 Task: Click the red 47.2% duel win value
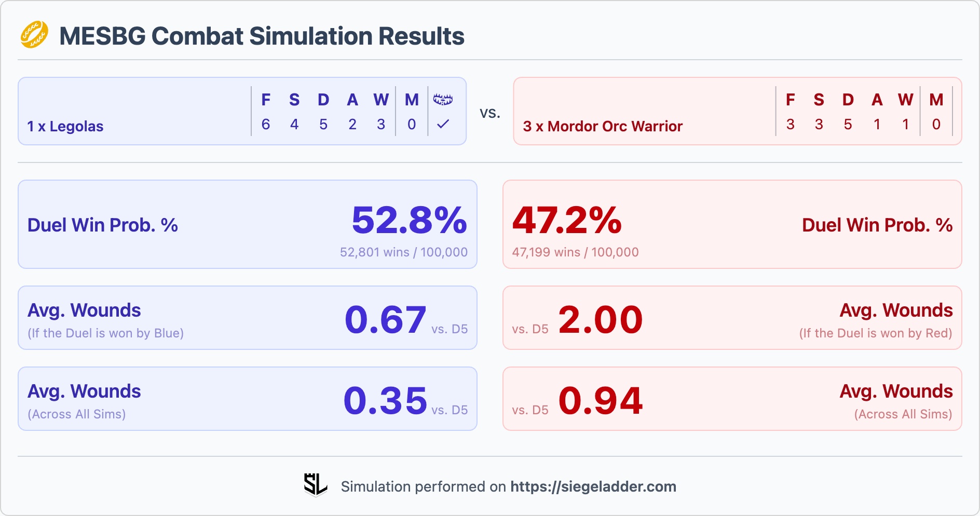567,220
